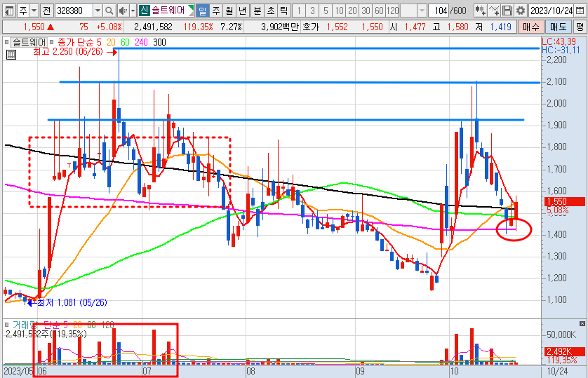588x378 pixels.
Task: Switch to 주 weekly chart period
Action: (x=216, y=11)
